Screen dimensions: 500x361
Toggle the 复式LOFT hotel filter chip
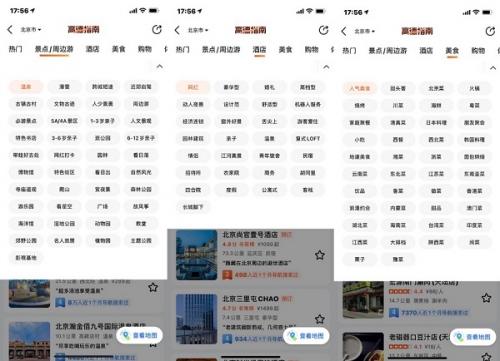[308, 138]
